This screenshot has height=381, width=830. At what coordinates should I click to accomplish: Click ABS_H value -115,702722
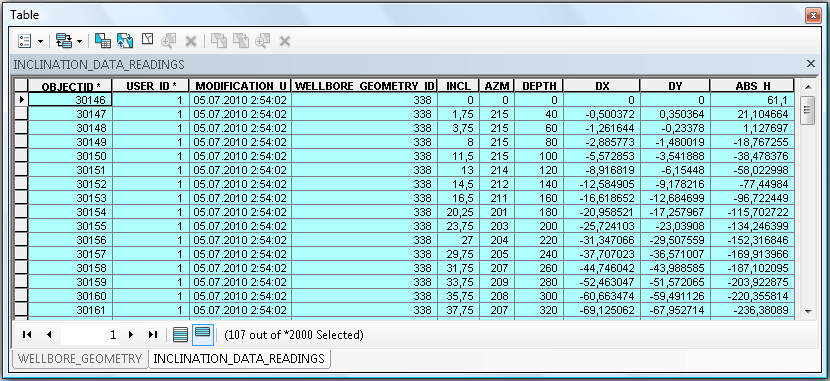[x=752, y=212]
